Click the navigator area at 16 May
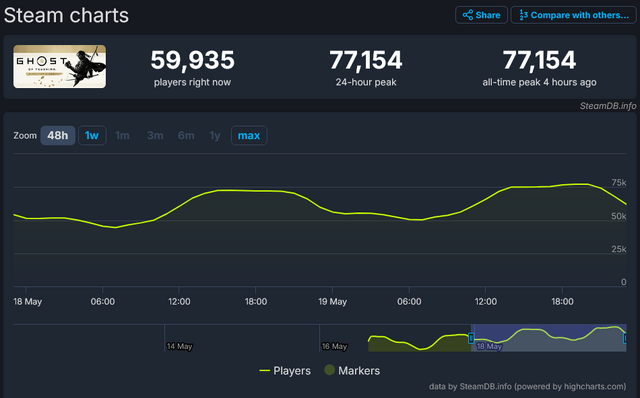Viewport: 640px width, 398px height. [334, 346]
